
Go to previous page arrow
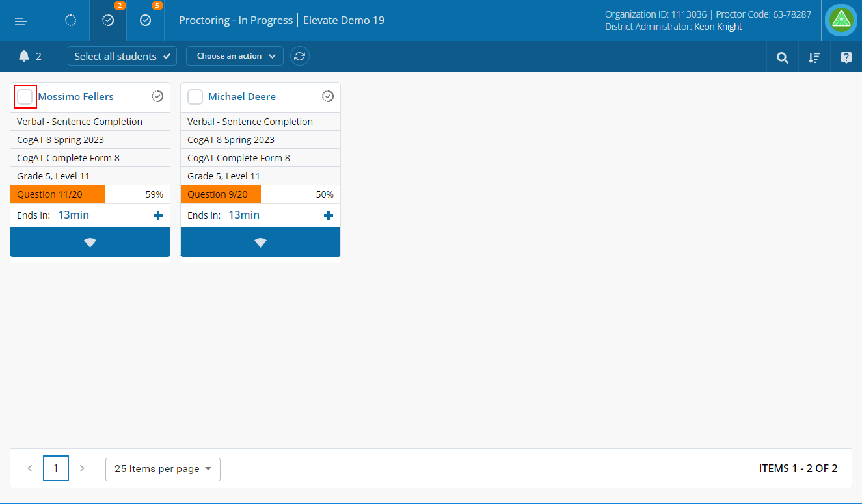[30, 468]
